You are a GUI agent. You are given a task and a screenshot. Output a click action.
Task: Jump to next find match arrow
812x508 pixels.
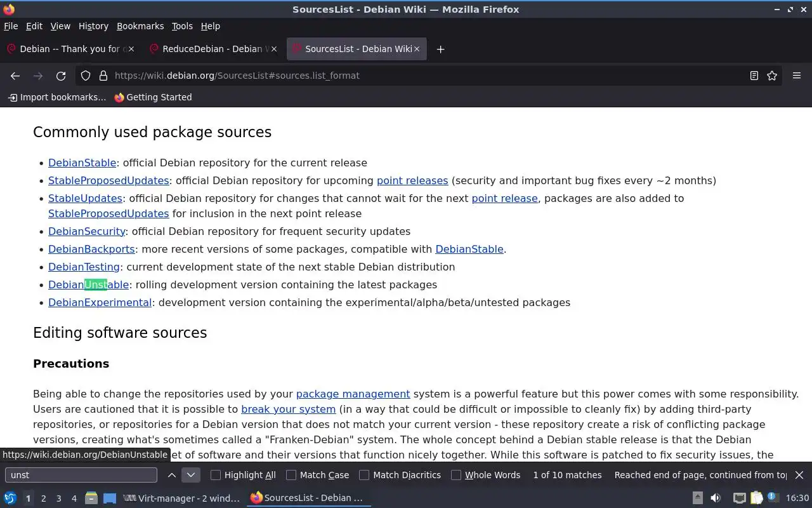(x=190, y=475)
